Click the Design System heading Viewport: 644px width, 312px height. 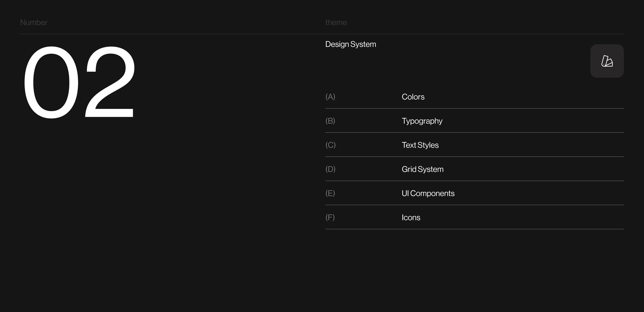coord(351,44)
